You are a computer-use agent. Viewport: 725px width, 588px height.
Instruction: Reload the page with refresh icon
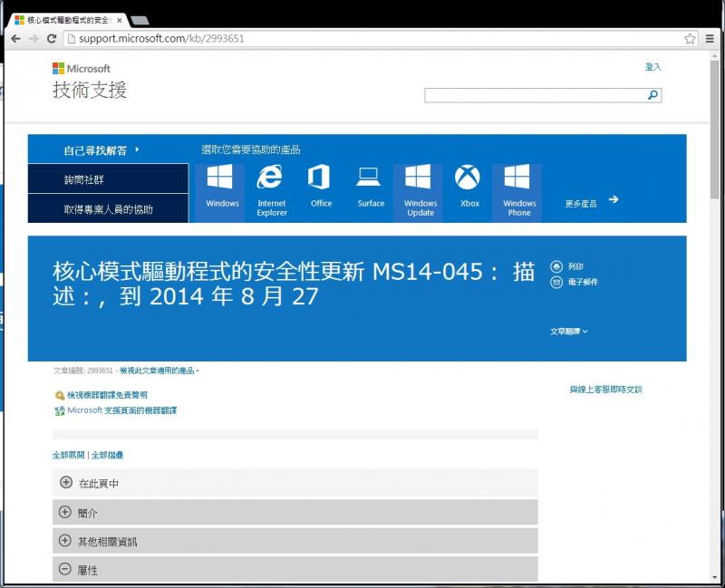click(52, 39)
